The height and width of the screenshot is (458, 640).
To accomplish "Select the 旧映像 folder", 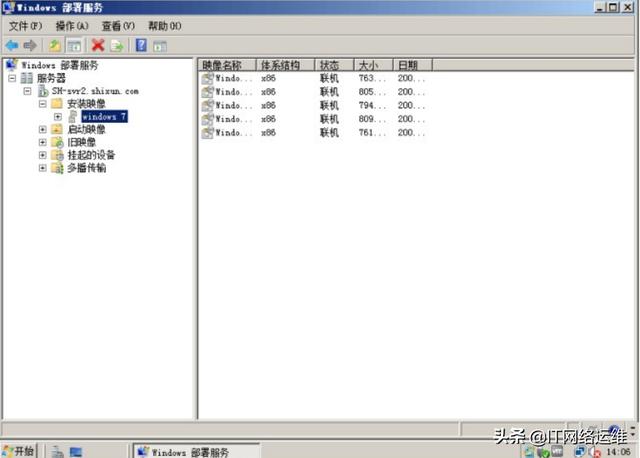I will pos(82,142).
